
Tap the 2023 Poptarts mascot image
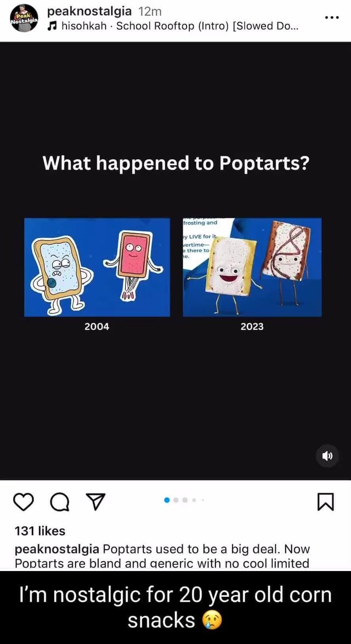pyautogui.click(x=252, y=267)
